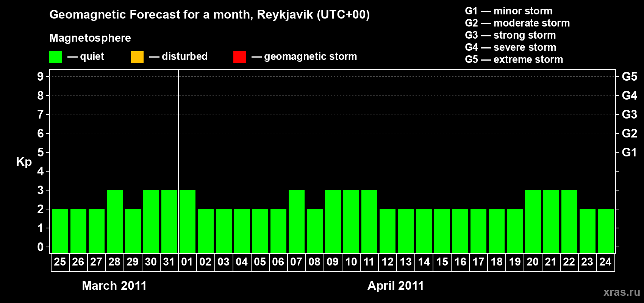Click the date label 20

pos(533,262)
